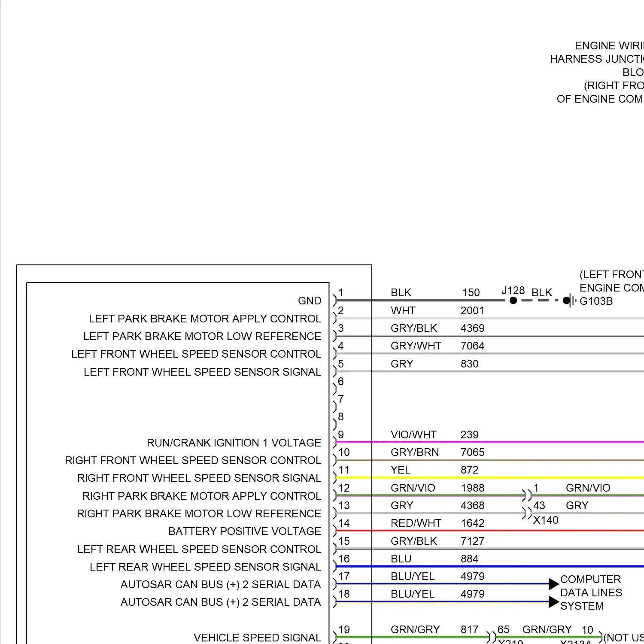The image size is (644, 644).
Task: Select RIGHT PARK BRAKE MOTOR LOW REFERENCE label
Action: click(199, 513)
